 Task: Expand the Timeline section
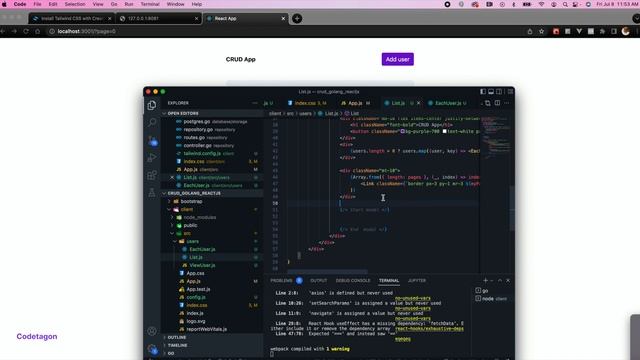(177, 345)
